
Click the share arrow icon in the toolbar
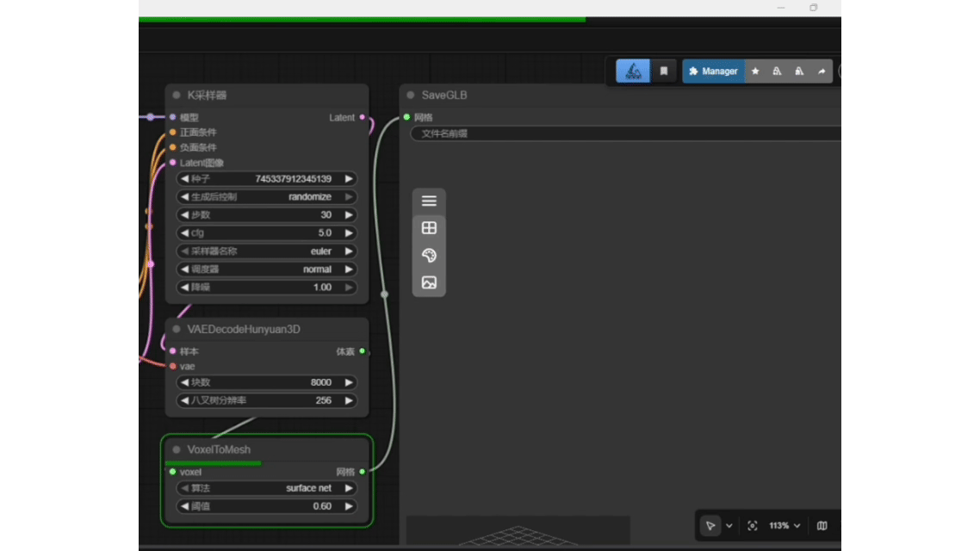(822, 71)
